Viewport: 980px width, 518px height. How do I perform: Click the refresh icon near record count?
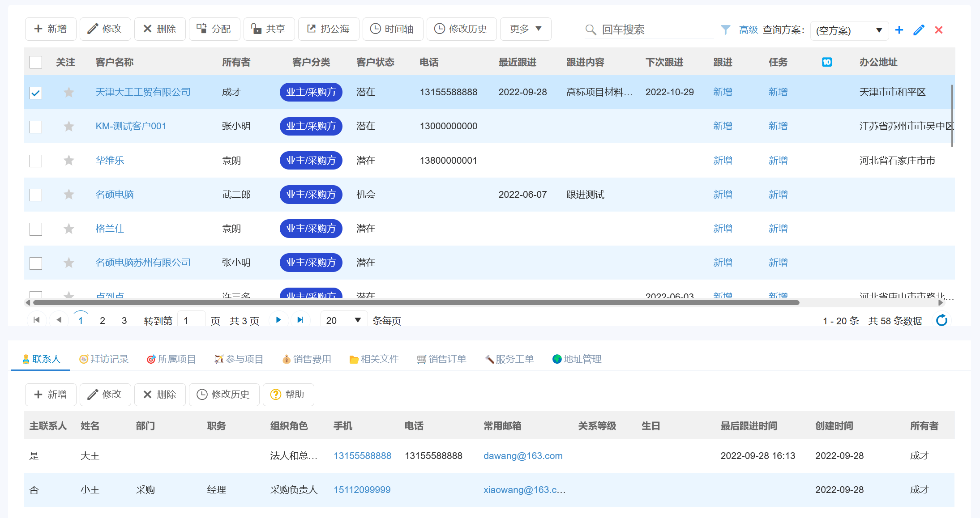click(941, 320)
